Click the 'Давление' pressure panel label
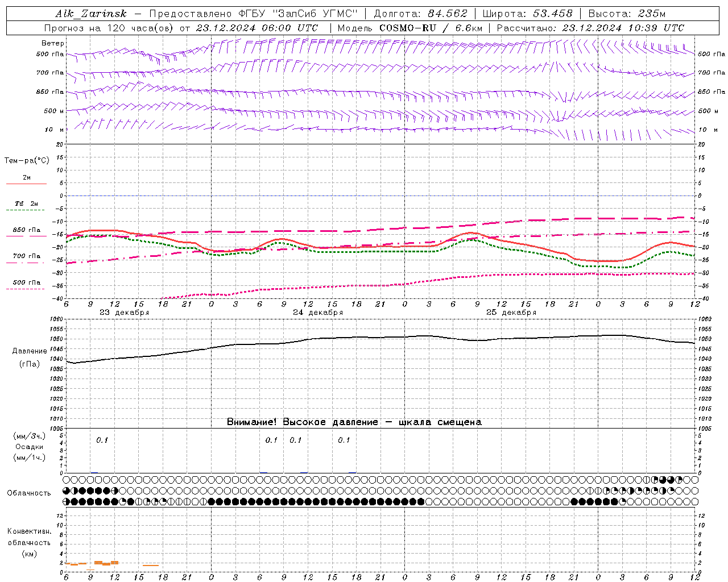Screen dimensions: 728x582 tap(30, 351)
